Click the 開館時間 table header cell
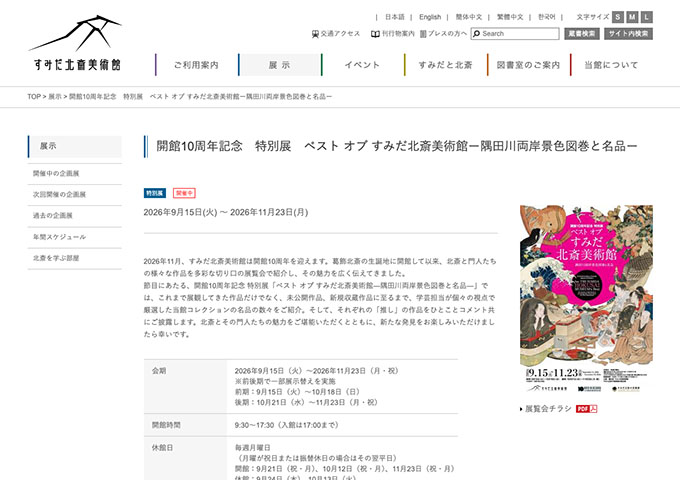 click(185, 425)
